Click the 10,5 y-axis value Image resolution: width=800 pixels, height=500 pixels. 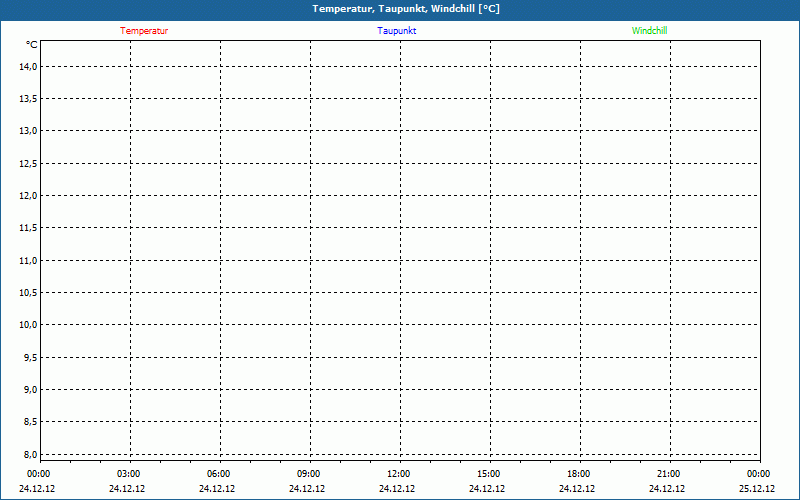(28, 292)
